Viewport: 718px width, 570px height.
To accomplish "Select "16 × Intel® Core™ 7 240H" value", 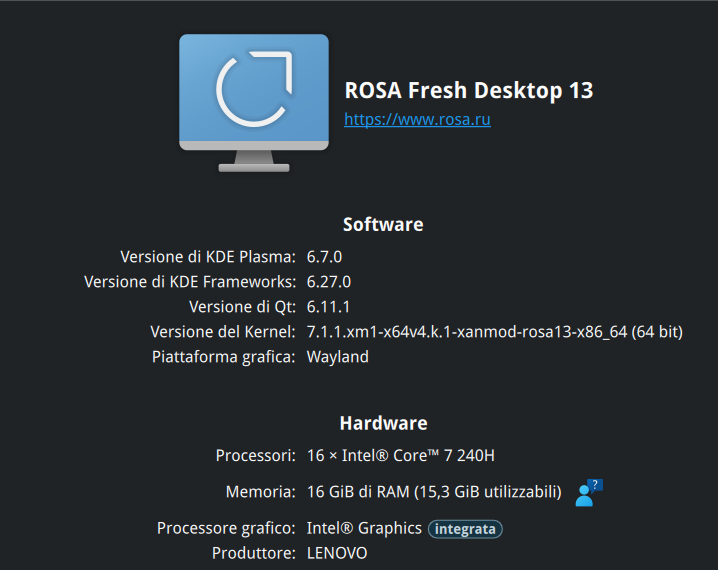I will [x=401, y=456].
